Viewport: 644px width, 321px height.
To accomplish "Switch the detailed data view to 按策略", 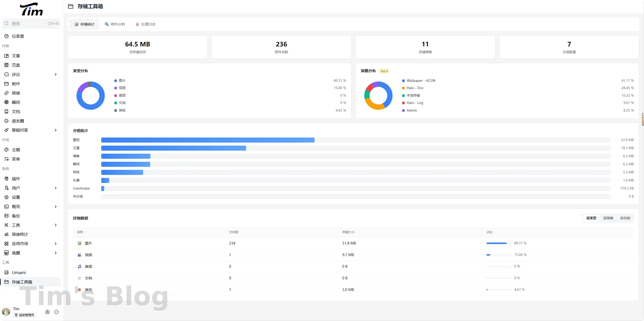I will pos(608,218).
